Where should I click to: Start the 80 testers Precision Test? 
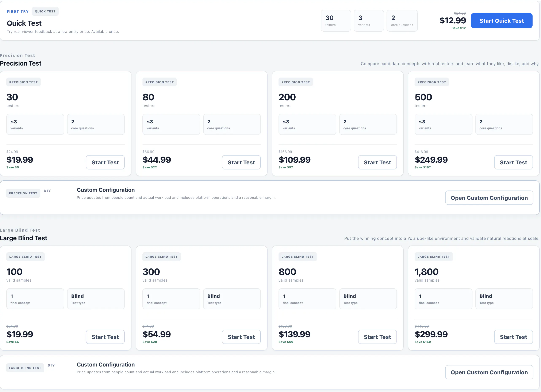pos(241,162)
